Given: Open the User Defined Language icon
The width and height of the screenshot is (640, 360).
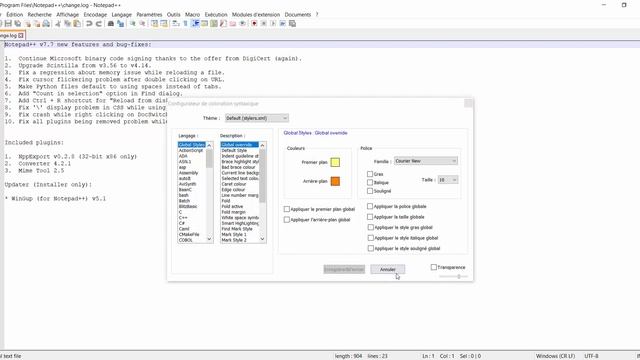Looking at the screenshot, I should point(204,24).
